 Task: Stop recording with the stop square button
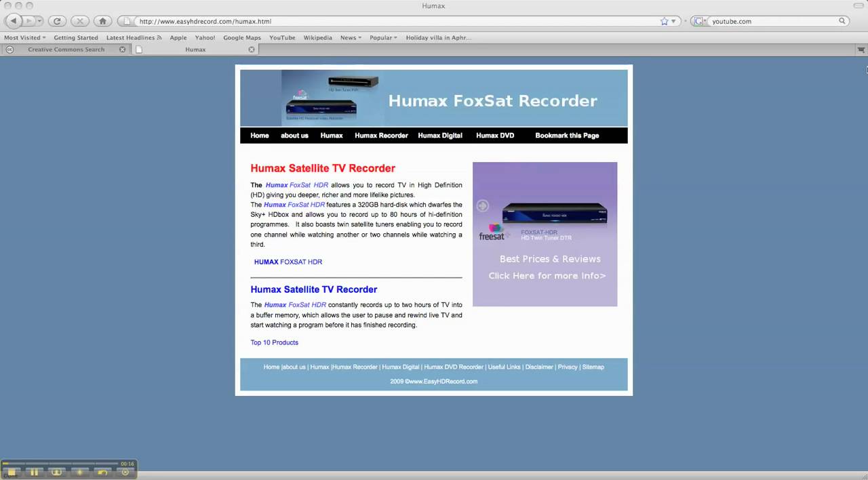pos(12,472)
